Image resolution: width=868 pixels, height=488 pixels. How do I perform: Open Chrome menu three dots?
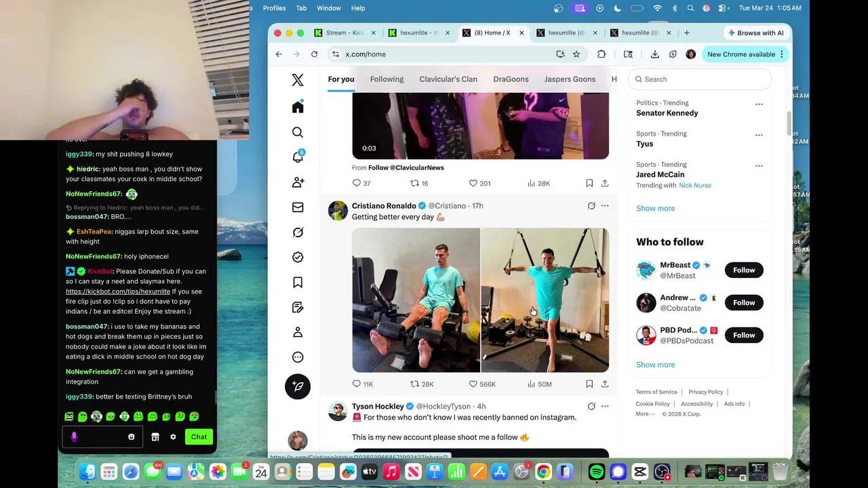782,54
